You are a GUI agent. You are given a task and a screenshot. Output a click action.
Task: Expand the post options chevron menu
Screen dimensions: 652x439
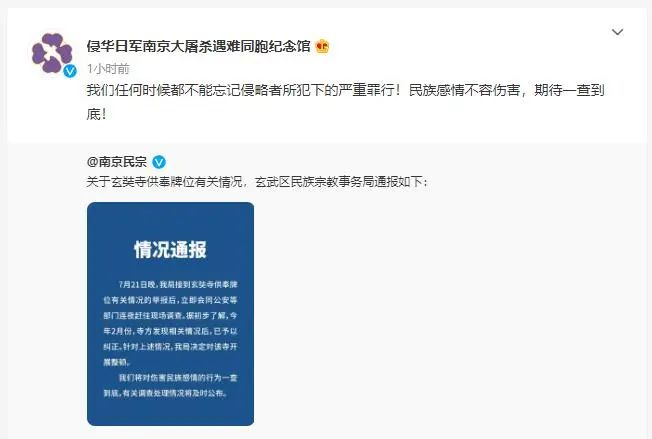click(617, 32)
